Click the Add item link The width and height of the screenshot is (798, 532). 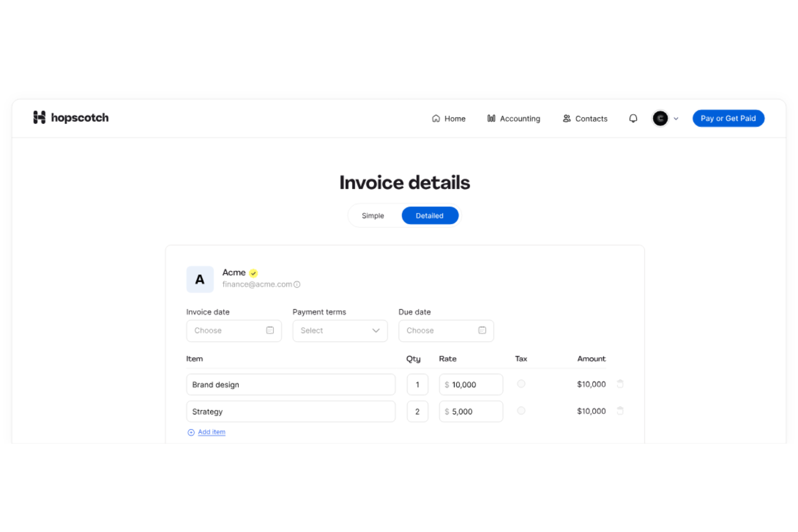(211, 432)
